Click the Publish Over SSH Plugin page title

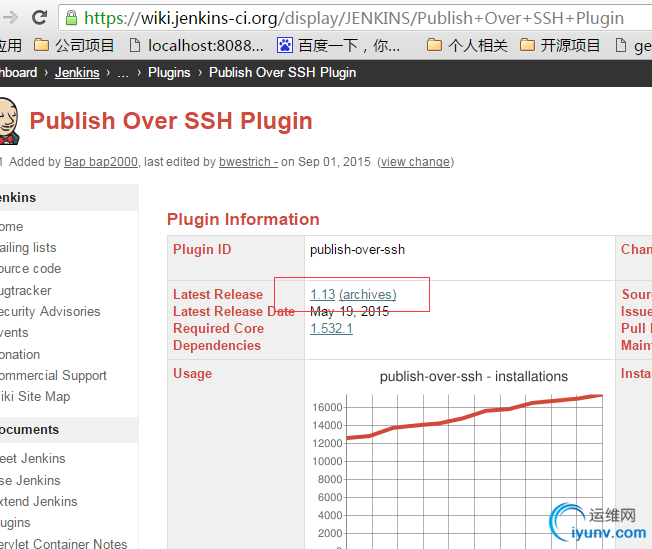(171, 121)
